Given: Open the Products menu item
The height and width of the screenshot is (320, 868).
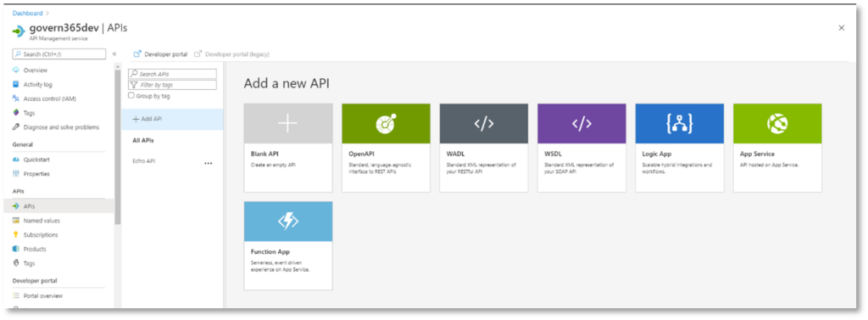Looking at the screenshot, I should (x=35, y=249).
